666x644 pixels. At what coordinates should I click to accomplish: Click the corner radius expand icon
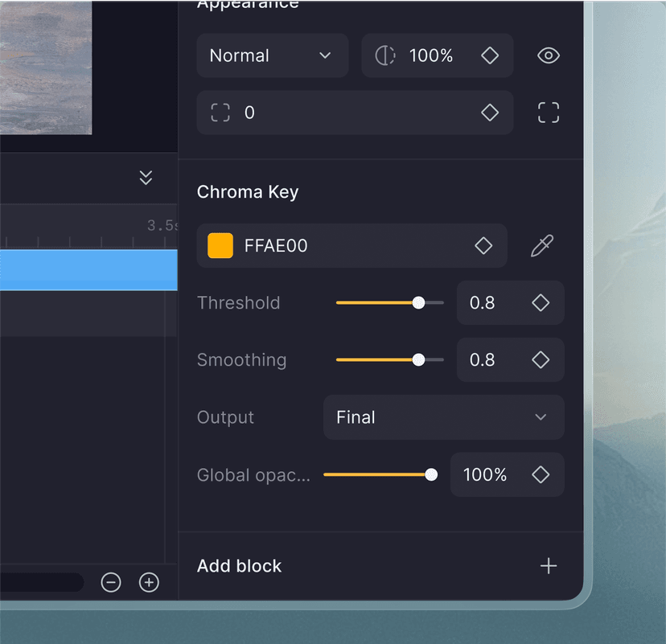pos(549,113)
